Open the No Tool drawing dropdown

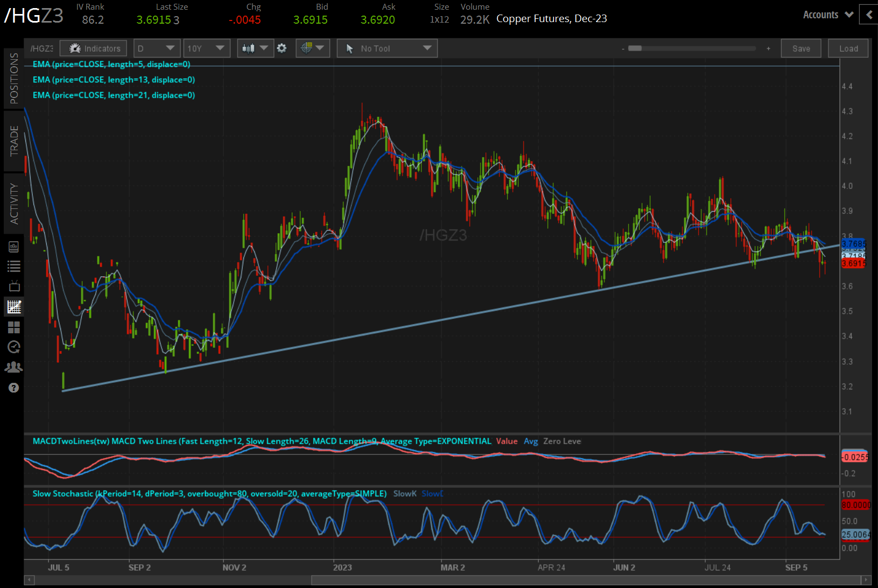pos(387,48)
